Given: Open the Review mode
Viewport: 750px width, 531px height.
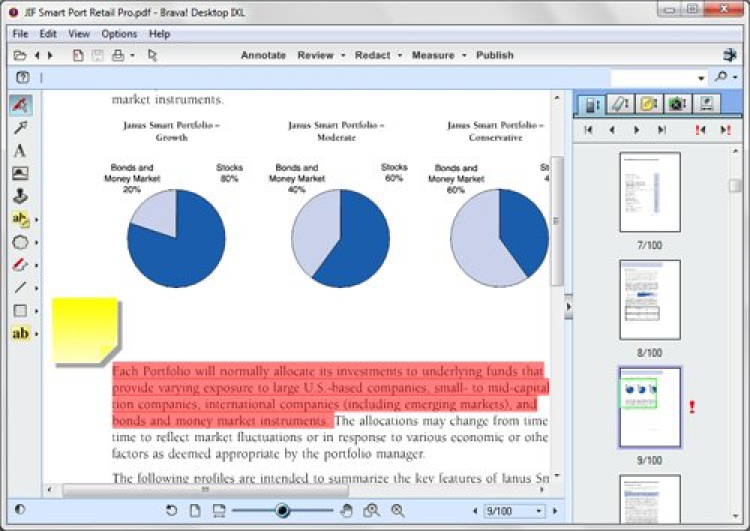Looking at the screenshot, I should coord(315,55).
